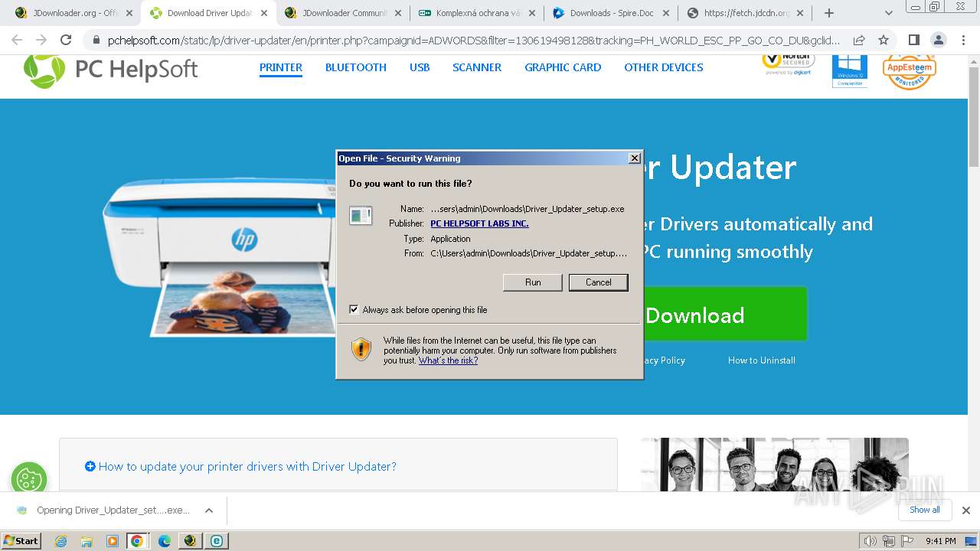Click Show all downloads

925,510
